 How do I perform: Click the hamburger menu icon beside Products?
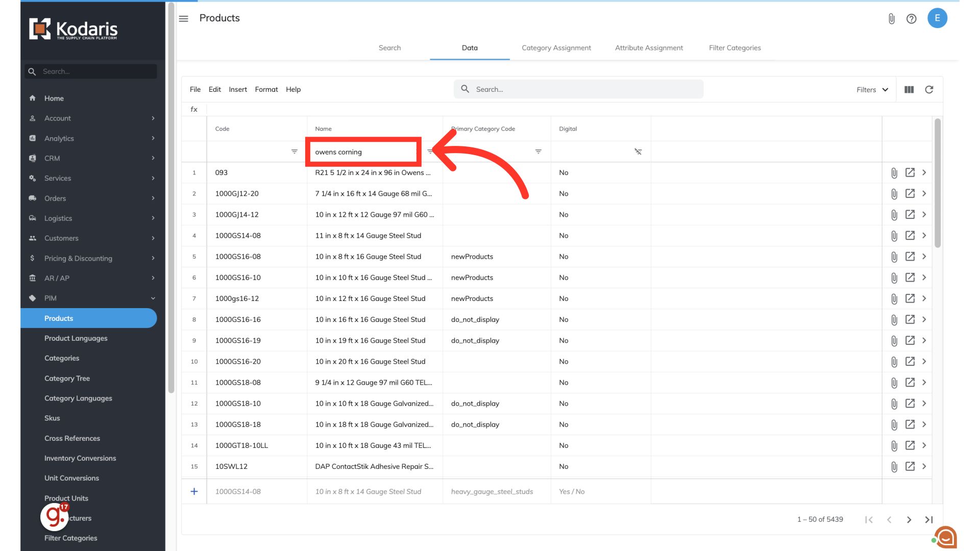click(184, 18)
